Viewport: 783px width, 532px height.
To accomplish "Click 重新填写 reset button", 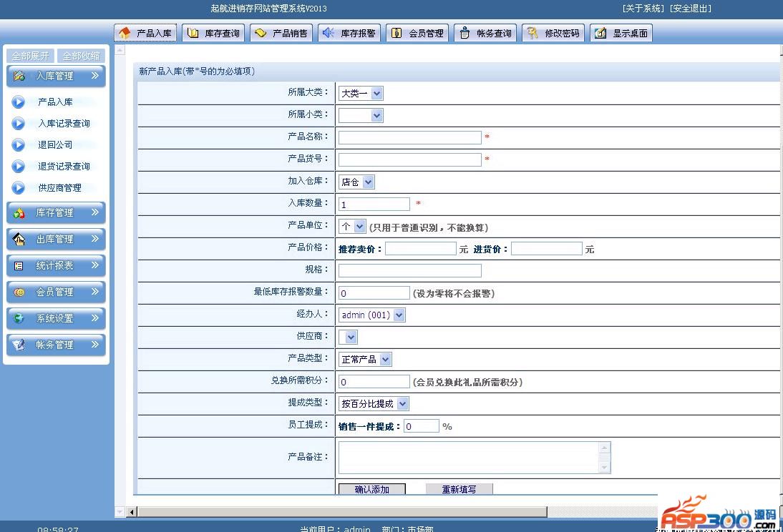I will (x=459, y=489).
